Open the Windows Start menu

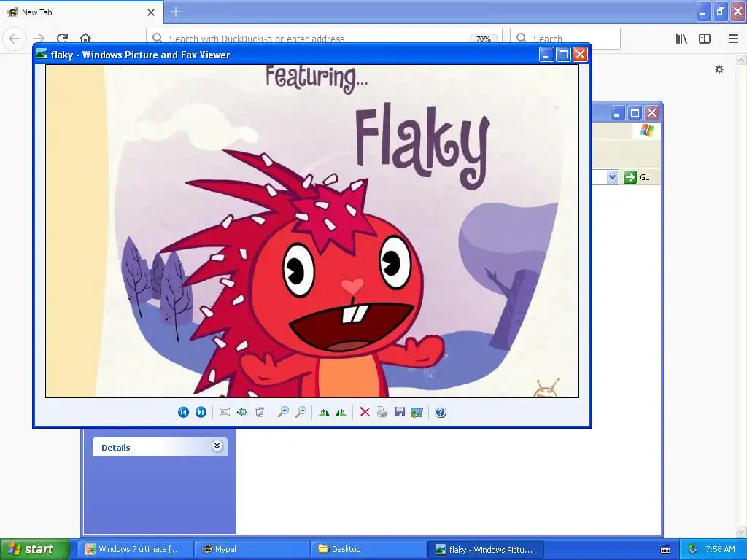pos(35,549)
